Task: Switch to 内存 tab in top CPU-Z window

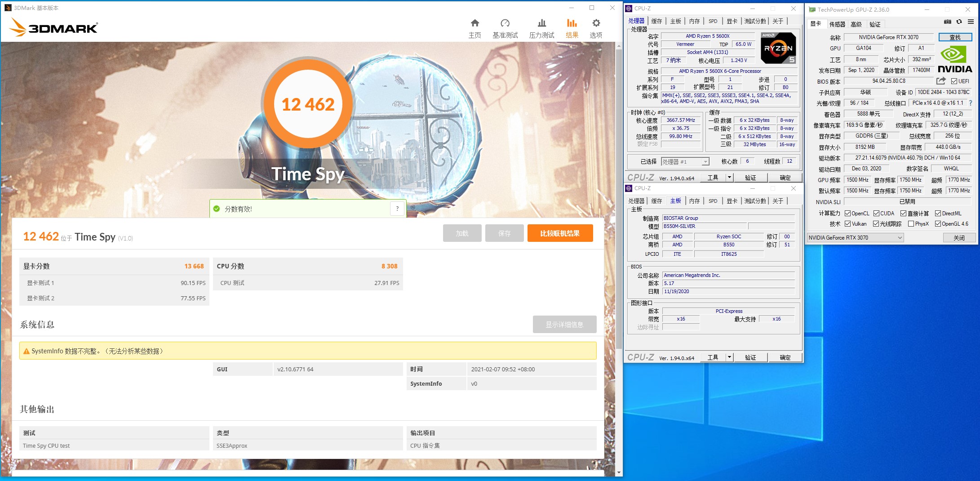Action: pyautogui.click(x=694, y=21)
